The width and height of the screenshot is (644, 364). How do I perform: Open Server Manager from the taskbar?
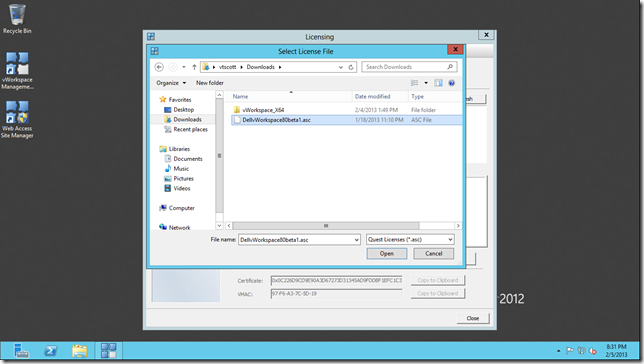click(21, 351)
